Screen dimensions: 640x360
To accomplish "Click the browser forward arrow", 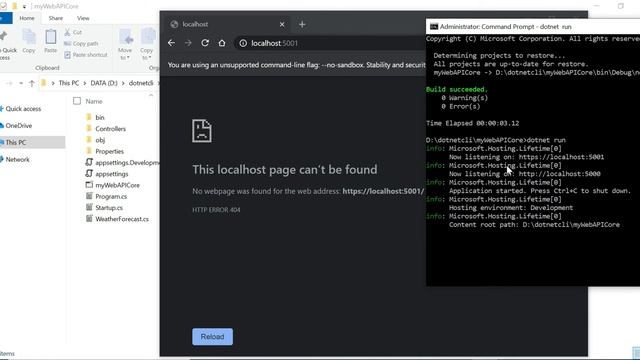I will (x=188, y=43).
